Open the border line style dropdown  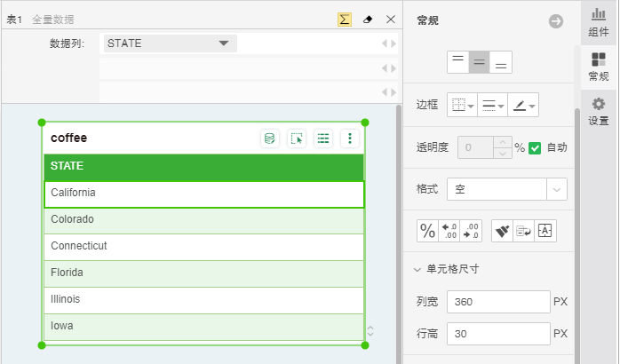point(493,106)
